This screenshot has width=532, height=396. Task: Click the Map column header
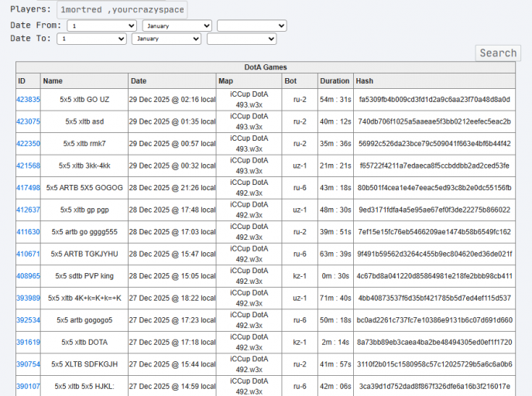tap(249, 81)
